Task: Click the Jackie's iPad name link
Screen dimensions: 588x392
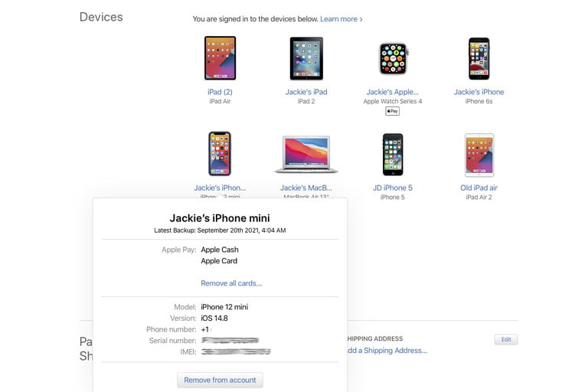Action: pos(306,92)
